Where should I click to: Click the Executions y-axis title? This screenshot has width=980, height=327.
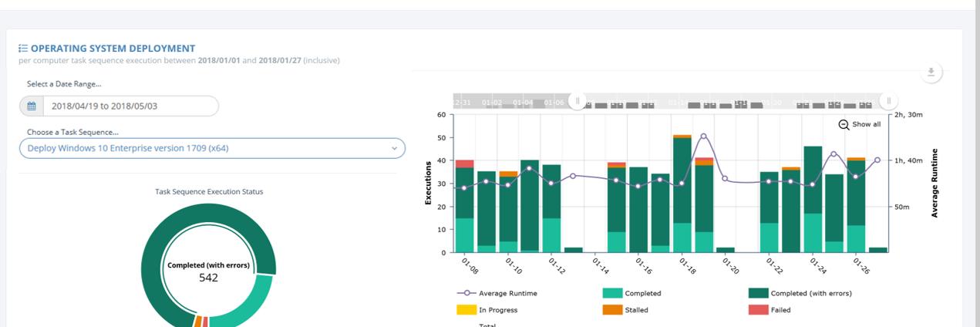pyautogui.click(x=428, y=183)
